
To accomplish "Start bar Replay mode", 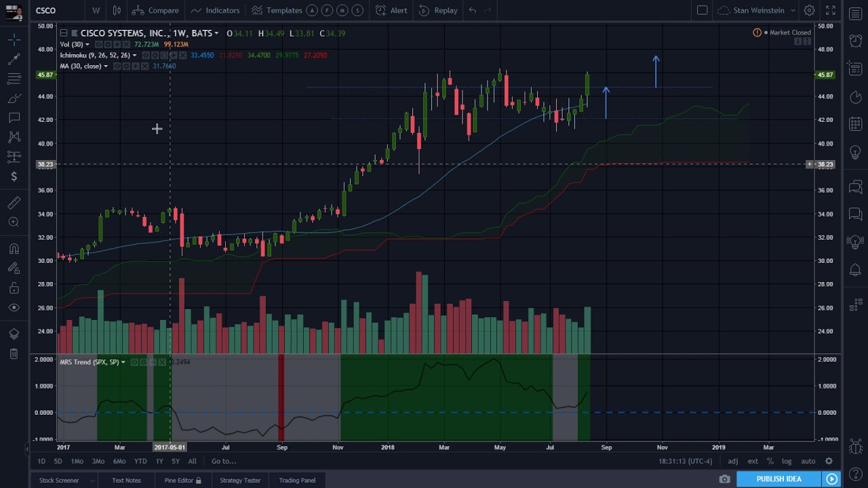I will tap(438, 10).
